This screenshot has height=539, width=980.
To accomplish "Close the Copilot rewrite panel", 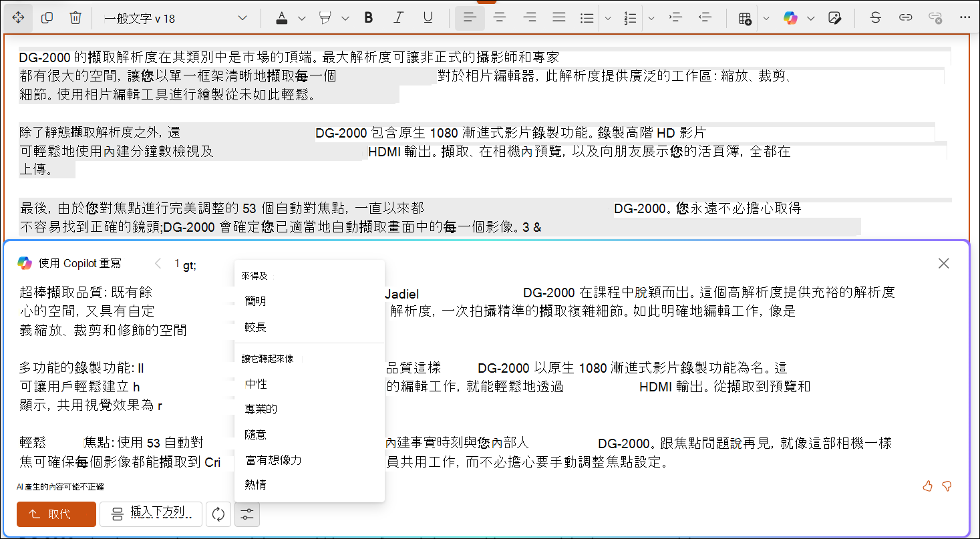I will (x=943, y=263).
